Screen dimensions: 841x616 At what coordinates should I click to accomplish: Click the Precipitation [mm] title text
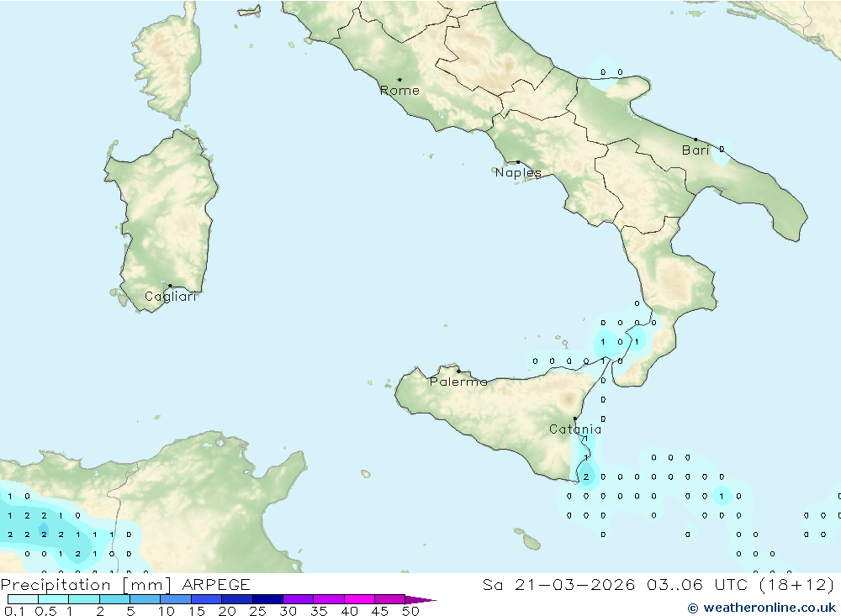86,585
